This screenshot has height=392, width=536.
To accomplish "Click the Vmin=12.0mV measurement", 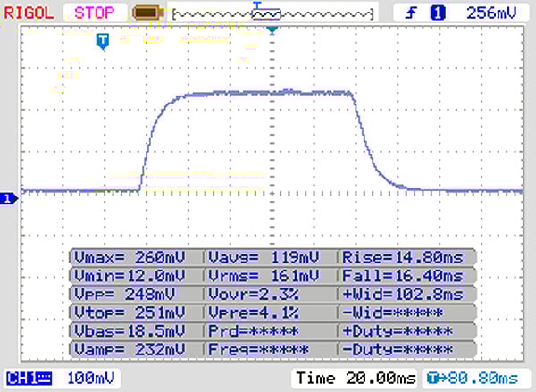I will [x=130, y=275].
